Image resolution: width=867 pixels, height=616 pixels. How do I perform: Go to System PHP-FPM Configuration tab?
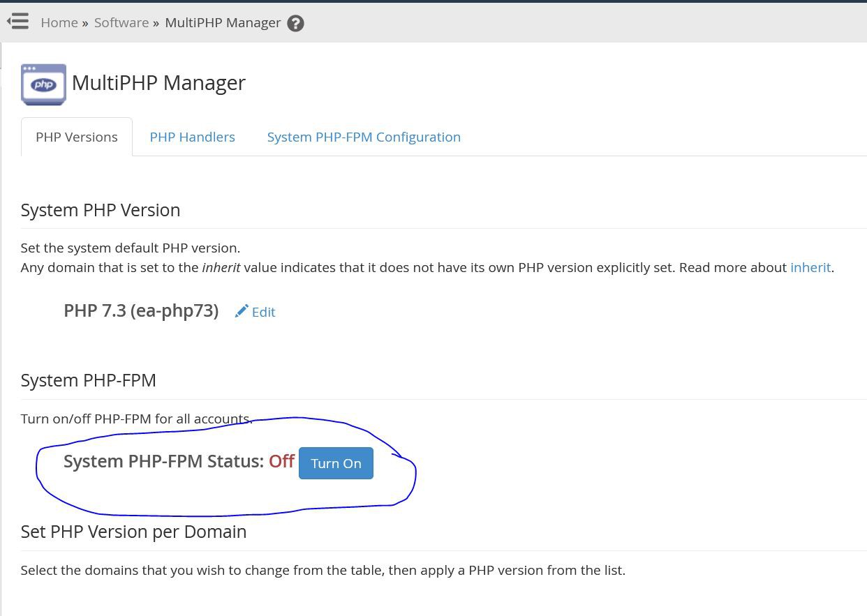[x=364, y=137]
